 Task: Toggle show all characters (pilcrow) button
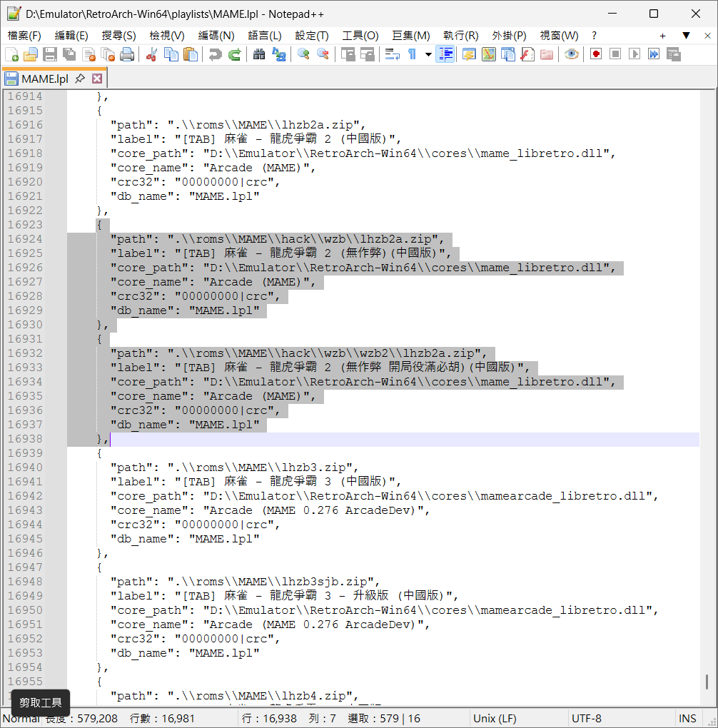coord(412,54)
